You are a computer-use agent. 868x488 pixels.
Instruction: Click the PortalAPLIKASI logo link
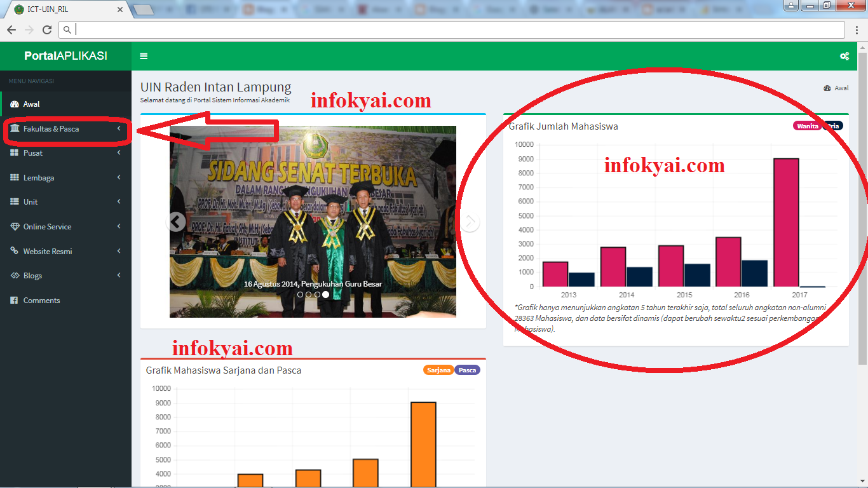coord(65,56)
